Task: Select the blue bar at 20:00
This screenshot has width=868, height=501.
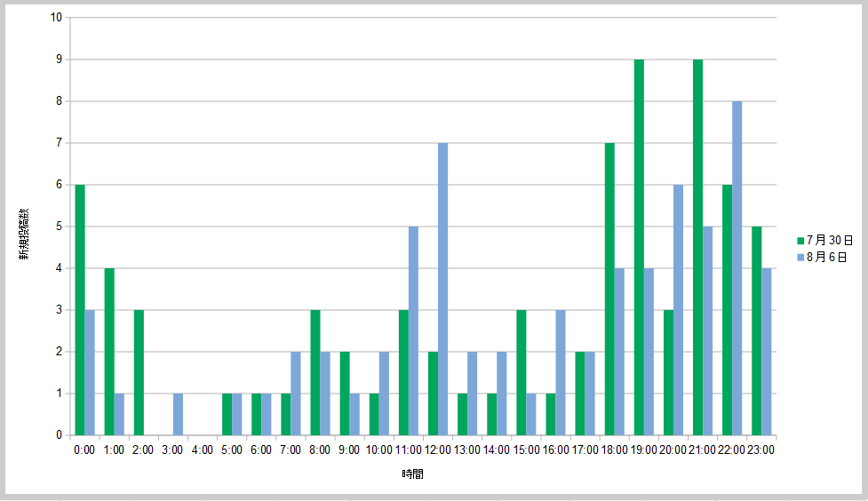Action: click(x=678, y=310)
